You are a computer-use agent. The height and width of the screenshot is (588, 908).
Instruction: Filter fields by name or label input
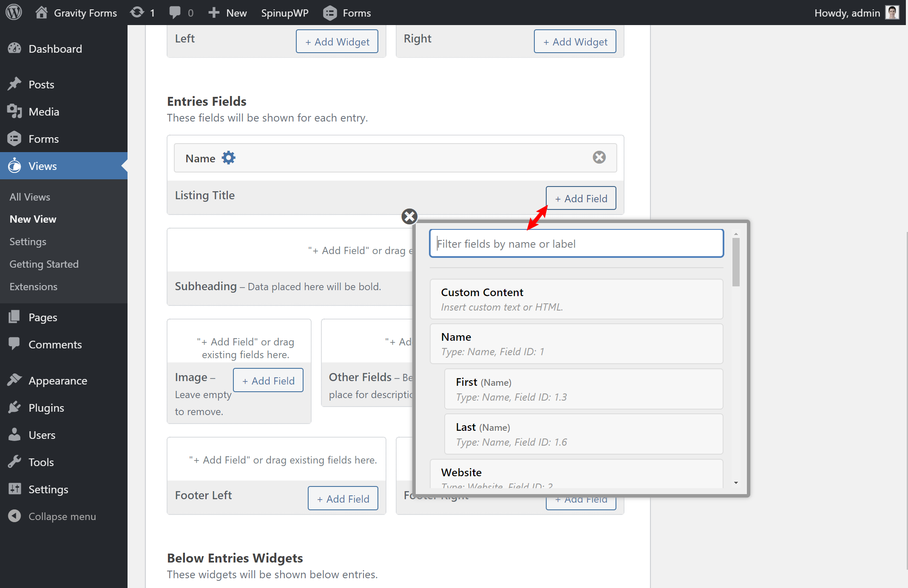tap(577, 243)
